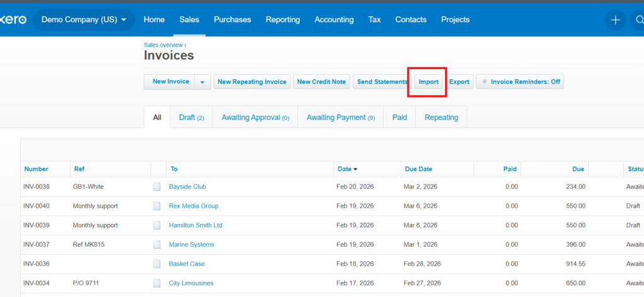Image resolution: width=644 pixels, height=297 pixels.
Task: Open the Hamilton Smith Ltd link
Action: tap(196, 225)
